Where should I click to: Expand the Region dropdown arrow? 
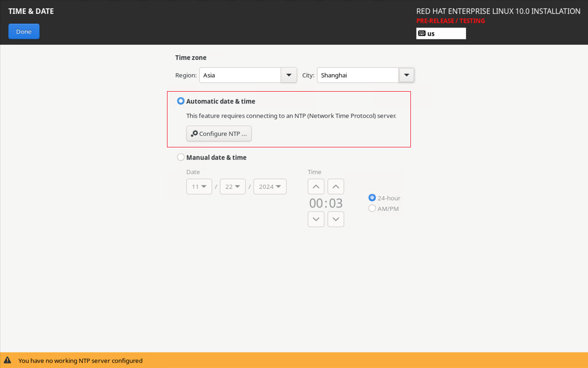(289, 75)
